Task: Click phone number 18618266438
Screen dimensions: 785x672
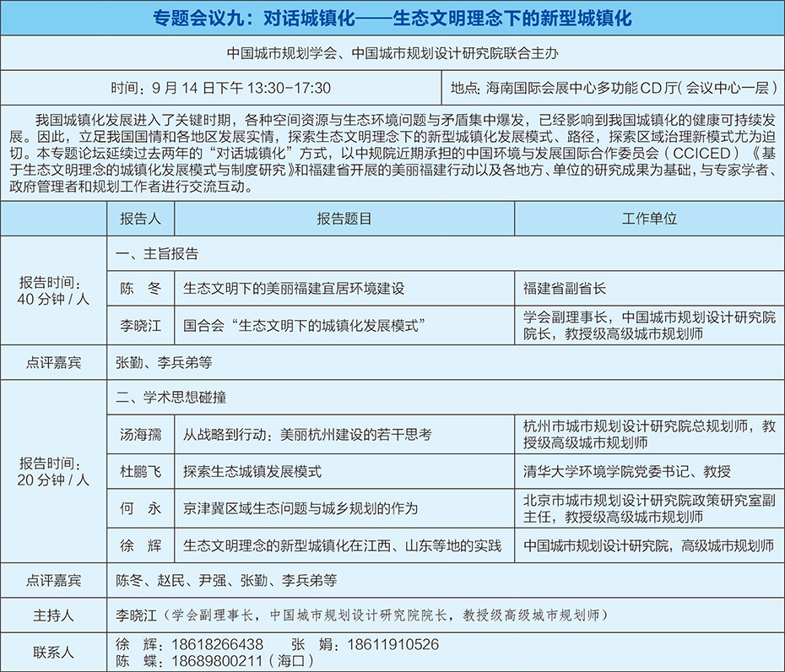Action: coord(217,644)
